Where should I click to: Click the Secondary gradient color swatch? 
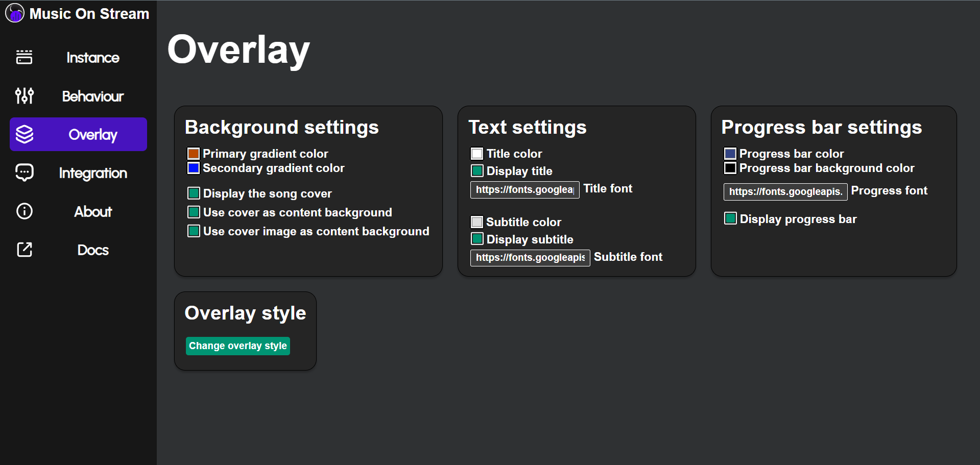(x=193, y=167)
